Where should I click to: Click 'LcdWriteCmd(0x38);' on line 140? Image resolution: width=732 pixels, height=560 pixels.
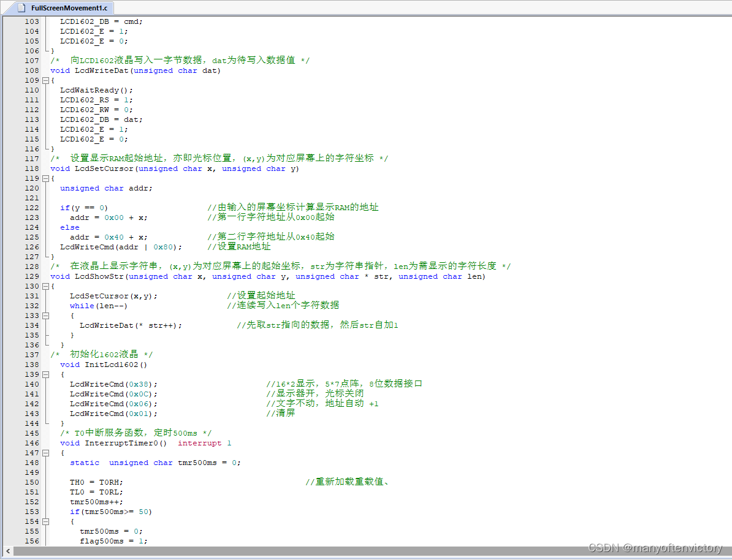click(114, 384)
